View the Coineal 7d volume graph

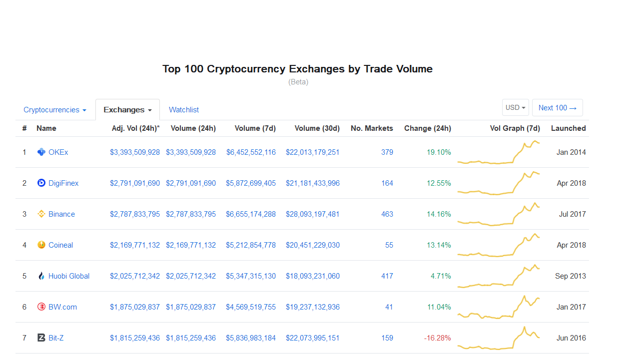pyautogui.click(x=499, y=245)
